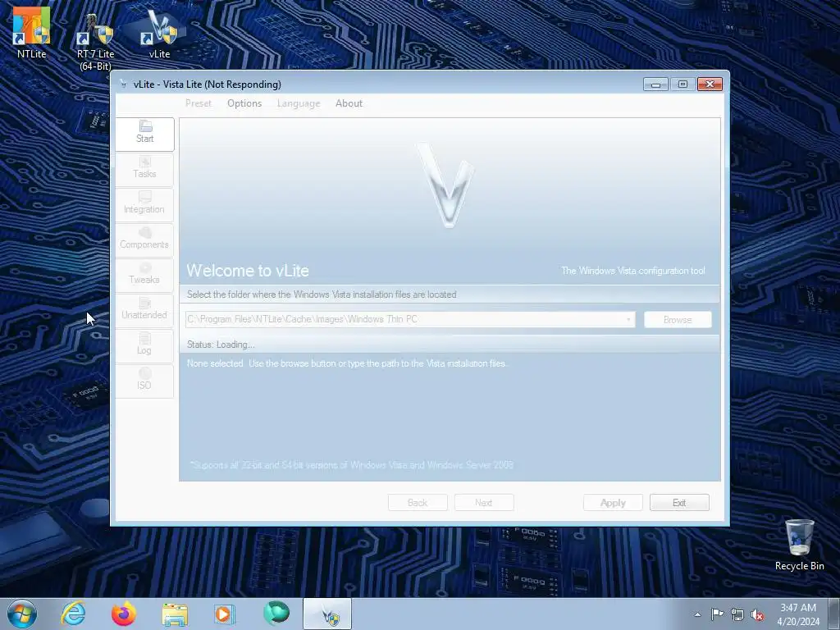Open the About menu
The height and width of the screenshot is (630, 840).
tap(349, 103)
